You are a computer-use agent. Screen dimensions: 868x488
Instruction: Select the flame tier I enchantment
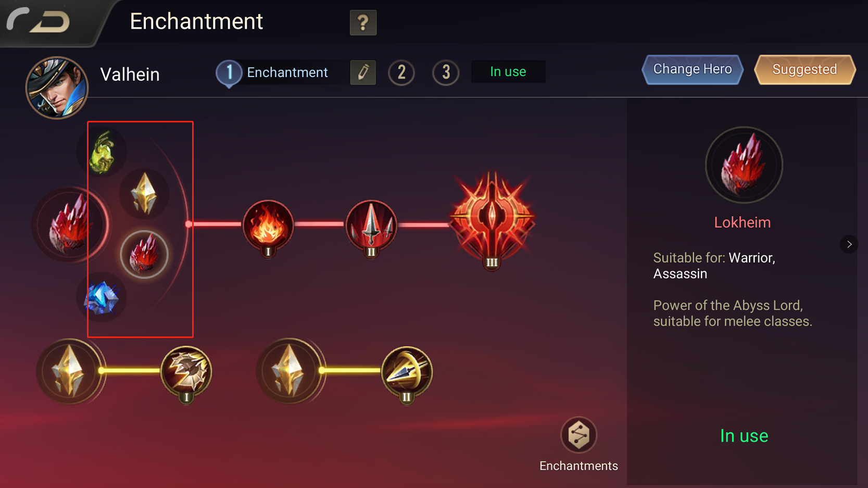click(268, 227)
